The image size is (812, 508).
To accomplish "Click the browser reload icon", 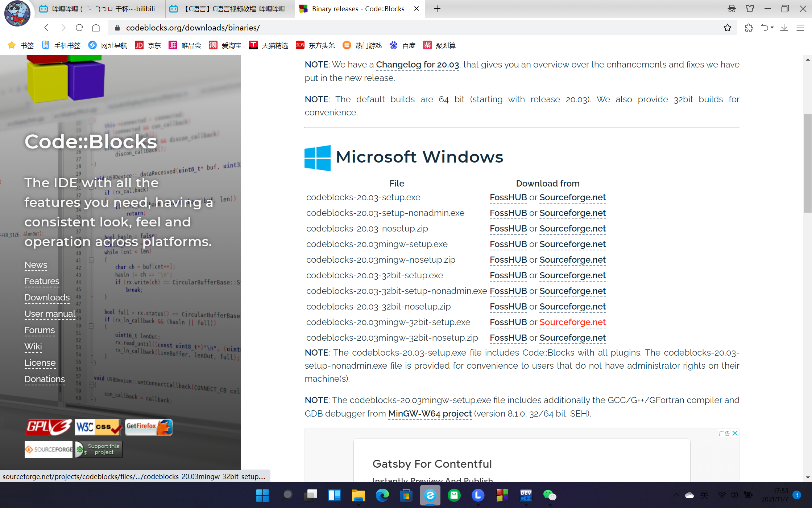I will (79, 28).
